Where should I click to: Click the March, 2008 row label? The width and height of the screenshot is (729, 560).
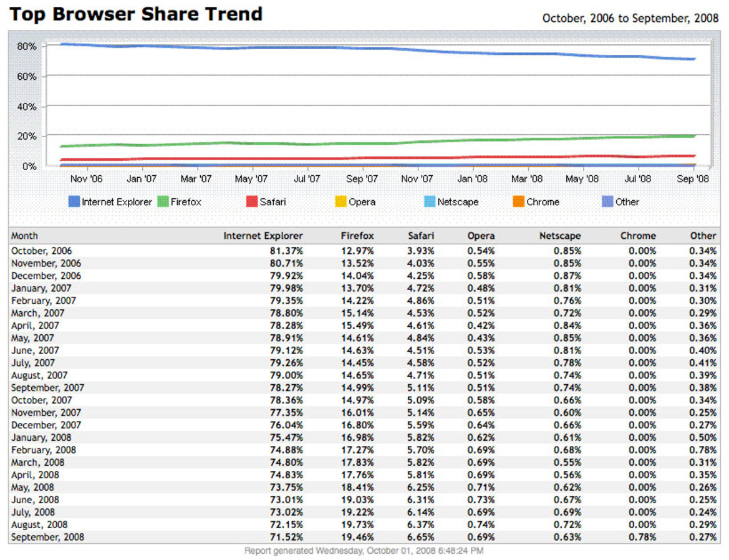[37, 463]
